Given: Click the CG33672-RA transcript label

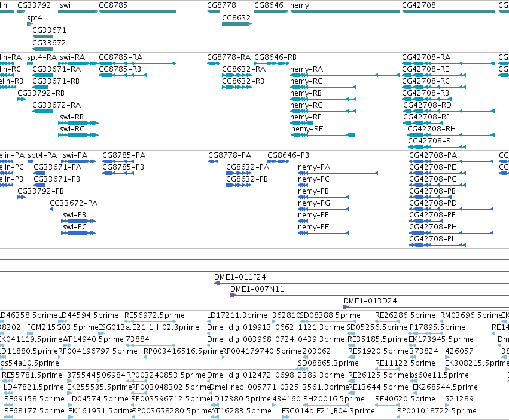Looking at the screenshot, I should [56, 105].
